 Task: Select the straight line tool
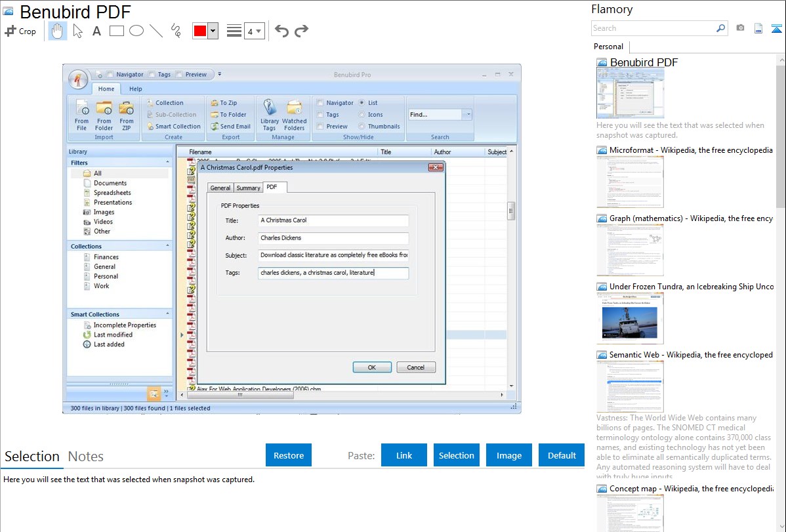point(155,31)
